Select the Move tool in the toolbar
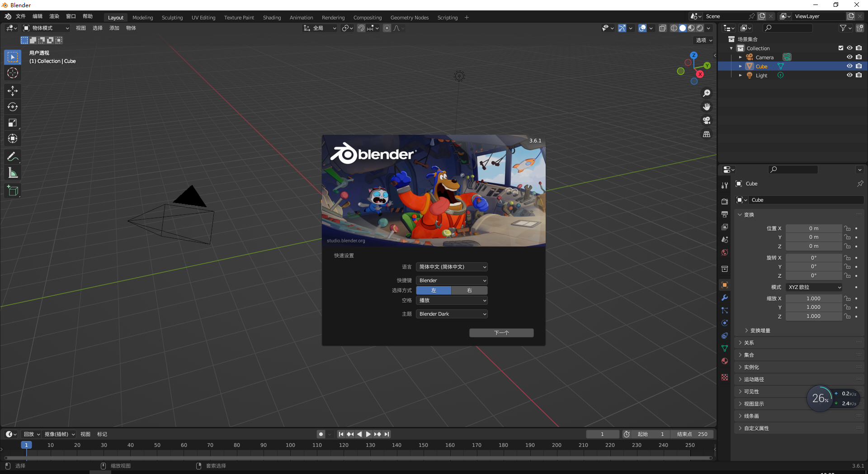 (x=13, y=91)
